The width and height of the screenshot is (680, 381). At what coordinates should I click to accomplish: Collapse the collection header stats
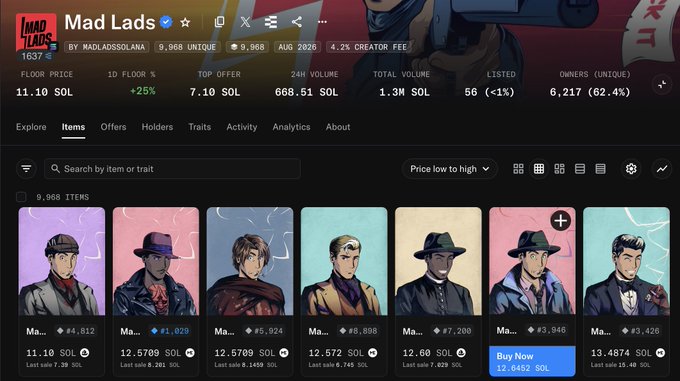pos(662,85)
